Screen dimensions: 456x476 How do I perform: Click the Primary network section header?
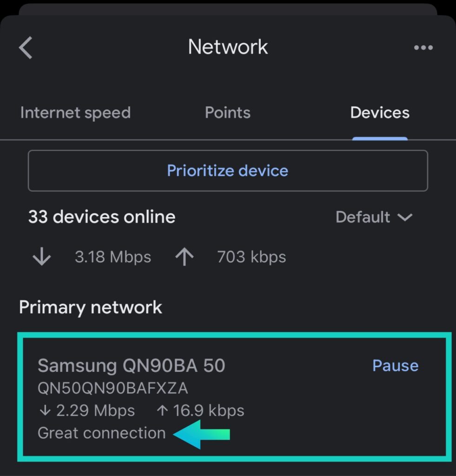coord(91,307)
